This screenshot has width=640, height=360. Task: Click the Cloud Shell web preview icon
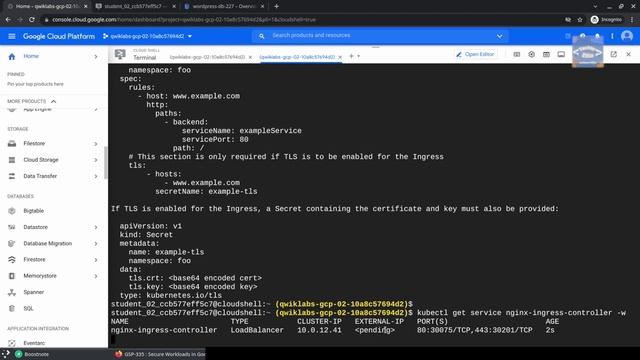546,54
